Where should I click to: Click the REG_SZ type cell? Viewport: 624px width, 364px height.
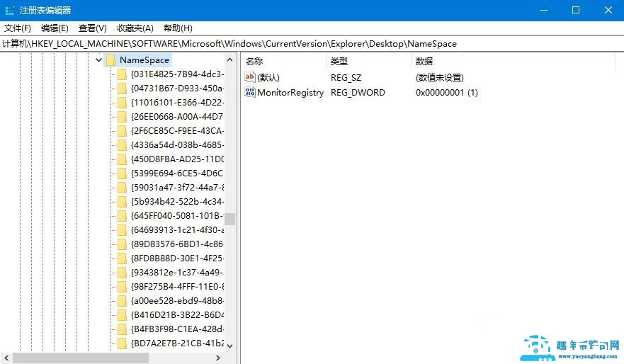[x=346, y=78]
